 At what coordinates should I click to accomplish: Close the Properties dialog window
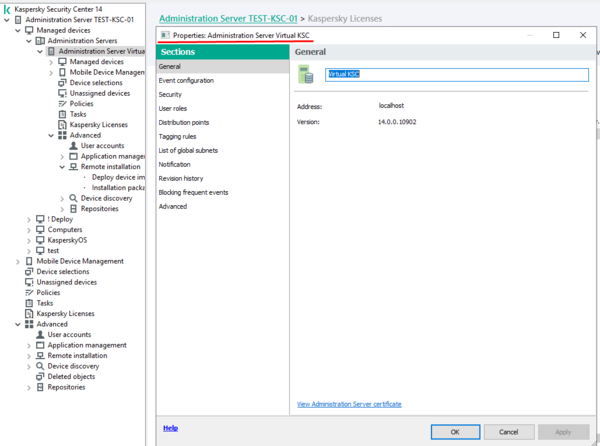point(583,35)
